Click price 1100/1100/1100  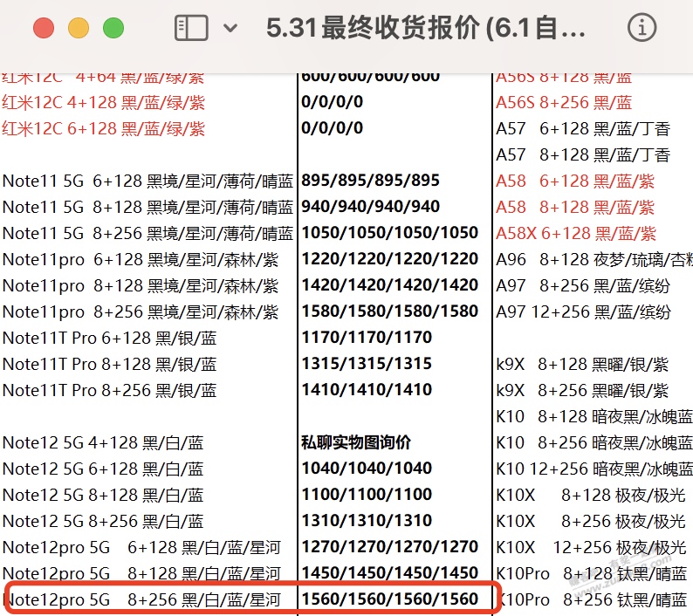(x=367, y=494)
